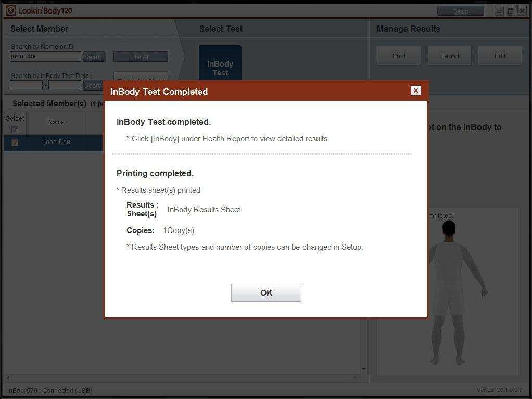This screenshot has height=399, width=532.
Task: Click the InBody570 Connected (USB) status text
Action: coord(50,391)
